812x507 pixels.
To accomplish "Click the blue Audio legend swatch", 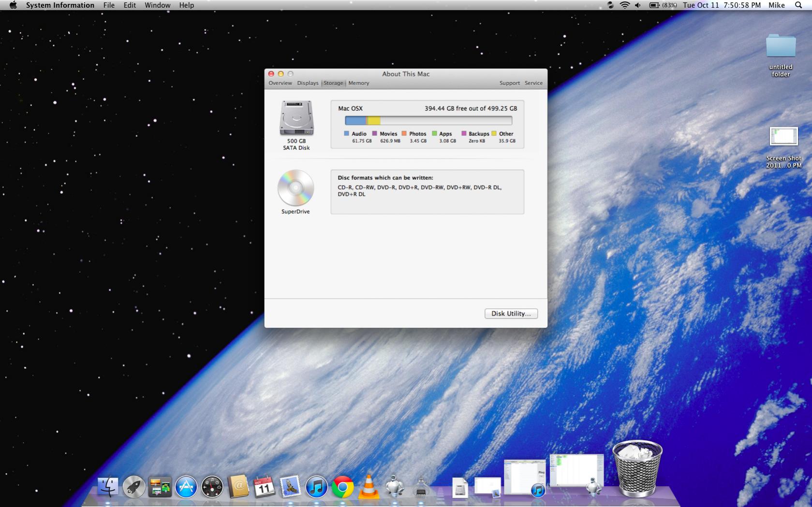I will coord(346,133).
